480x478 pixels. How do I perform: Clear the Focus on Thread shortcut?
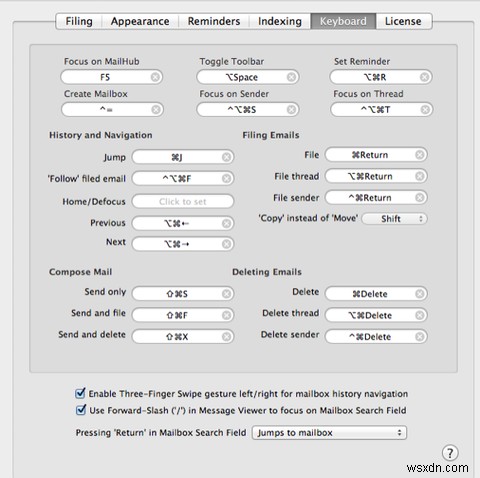[425, 110]
